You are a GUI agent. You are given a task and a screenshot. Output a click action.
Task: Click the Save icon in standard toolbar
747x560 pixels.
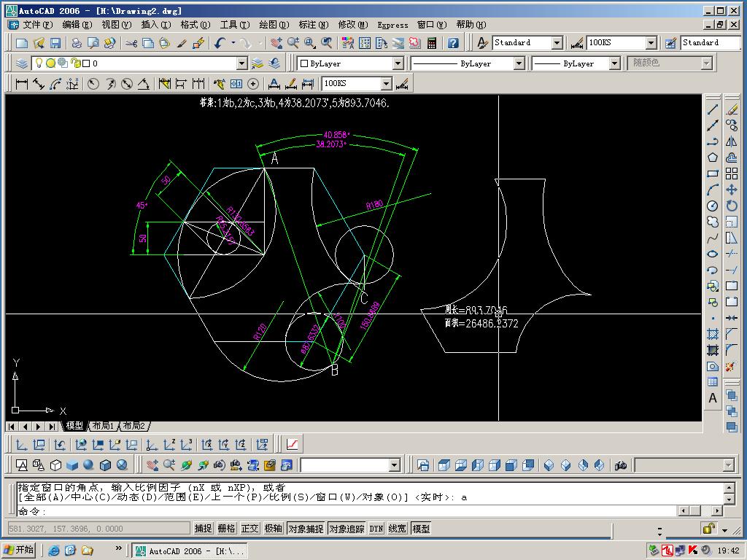pos(55,43)
